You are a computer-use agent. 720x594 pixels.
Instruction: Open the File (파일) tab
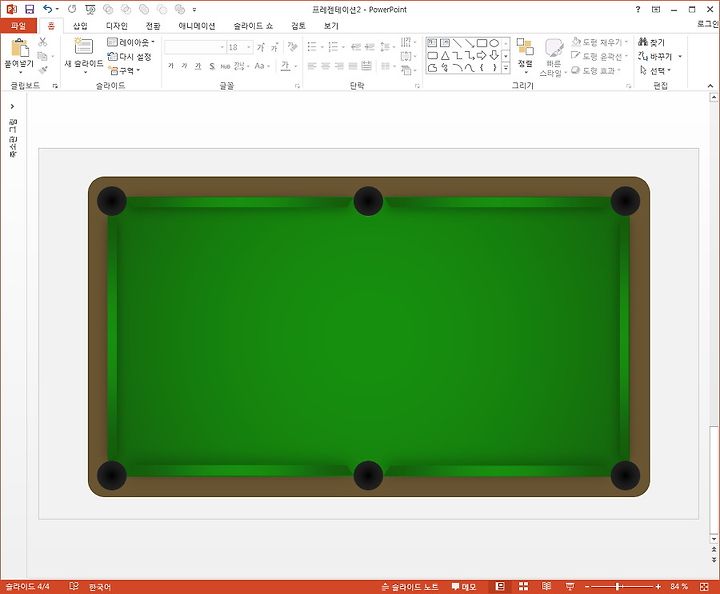[x=18, y=26]
